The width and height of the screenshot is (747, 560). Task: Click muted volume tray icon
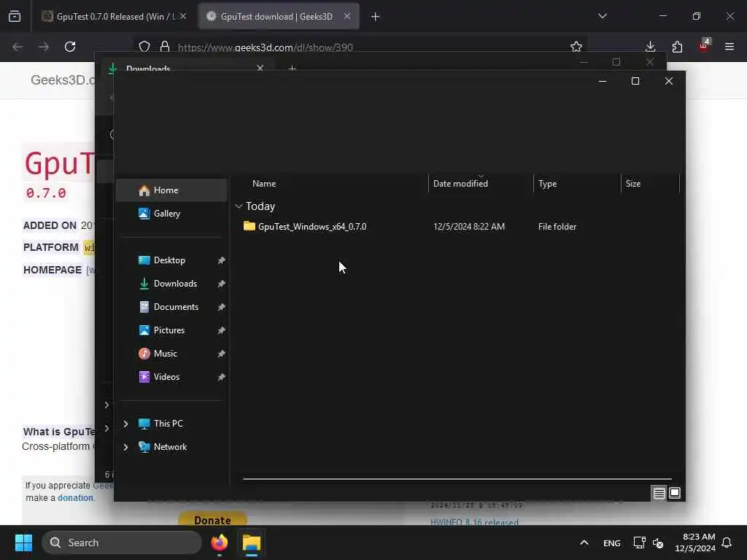(x=658, y=542)
